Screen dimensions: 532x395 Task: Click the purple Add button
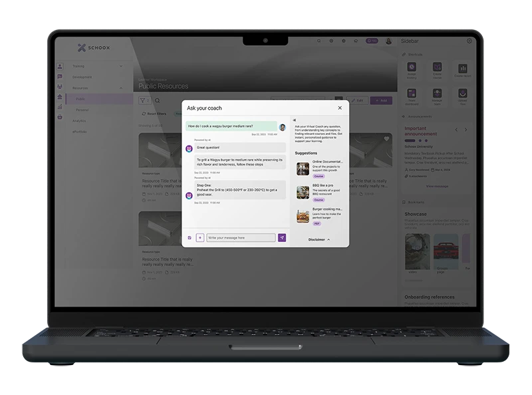click(381, 100)
